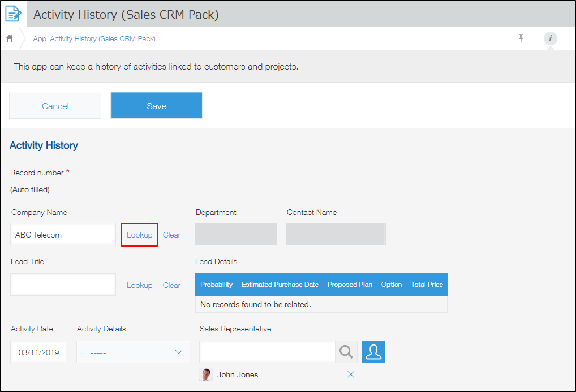Viewport: 576px width, 392px height.
Task: Click the Department field
Action: click(235, 234)
